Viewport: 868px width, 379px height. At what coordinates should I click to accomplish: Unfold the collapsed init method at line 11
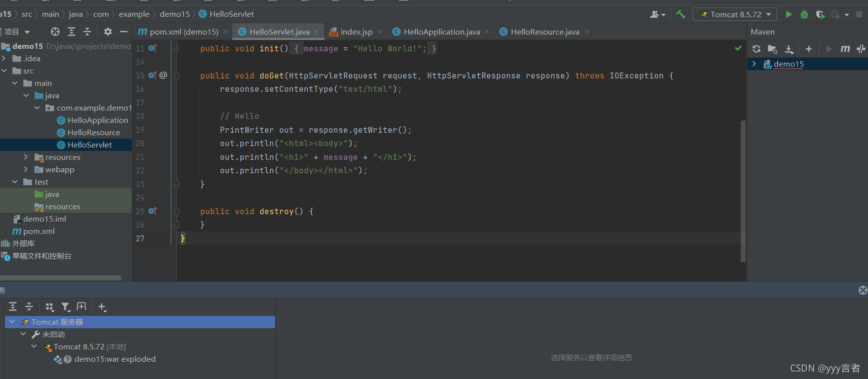pos(177,48)
